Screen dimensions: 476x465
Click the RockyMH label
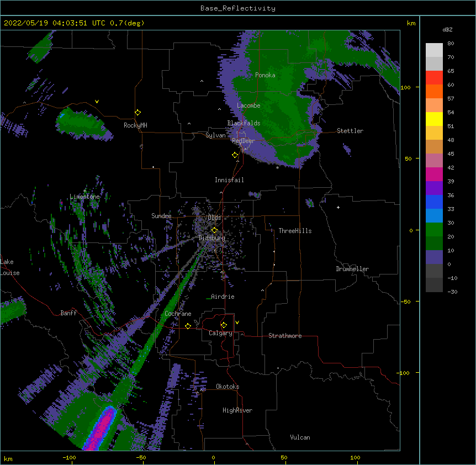(x=135, y=125)
